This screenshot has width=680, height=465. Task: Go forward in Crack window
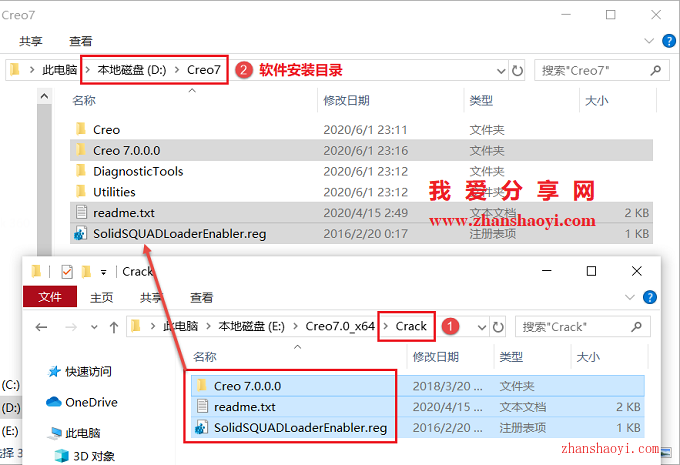(71, 327)
